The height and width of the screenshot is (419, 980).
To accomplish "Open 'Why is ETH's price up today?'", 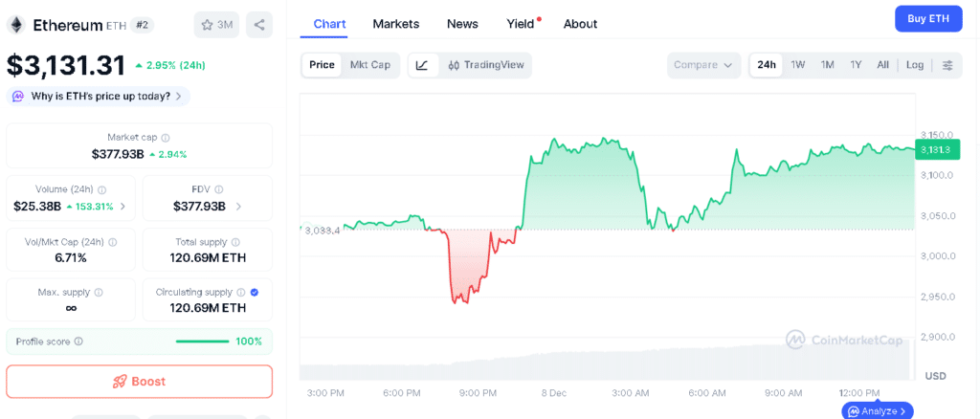I will click(x=99, y=97).
